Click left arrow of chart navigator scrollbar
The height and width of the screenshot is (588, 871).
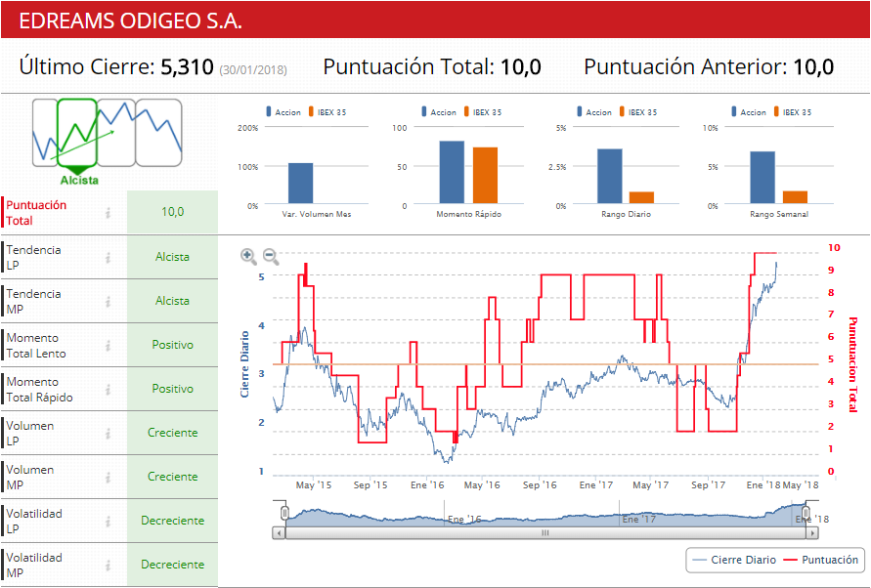tap(280, 533)
